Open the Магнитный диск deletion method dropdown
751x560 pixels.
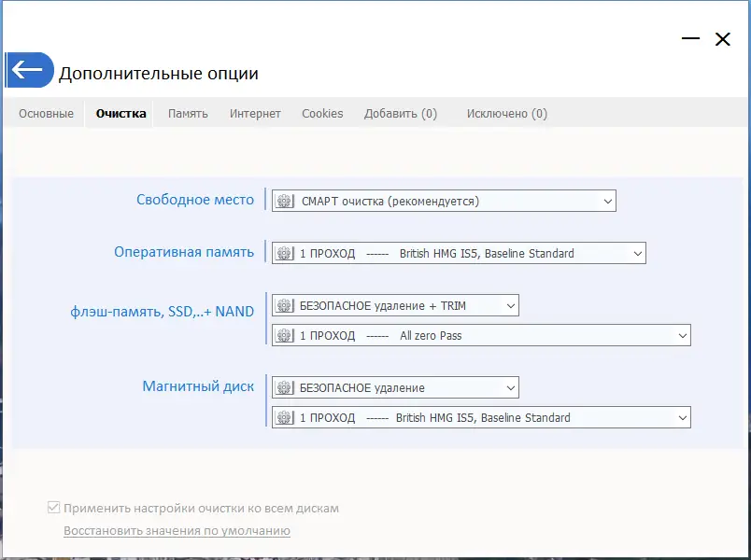pos(510,386)
